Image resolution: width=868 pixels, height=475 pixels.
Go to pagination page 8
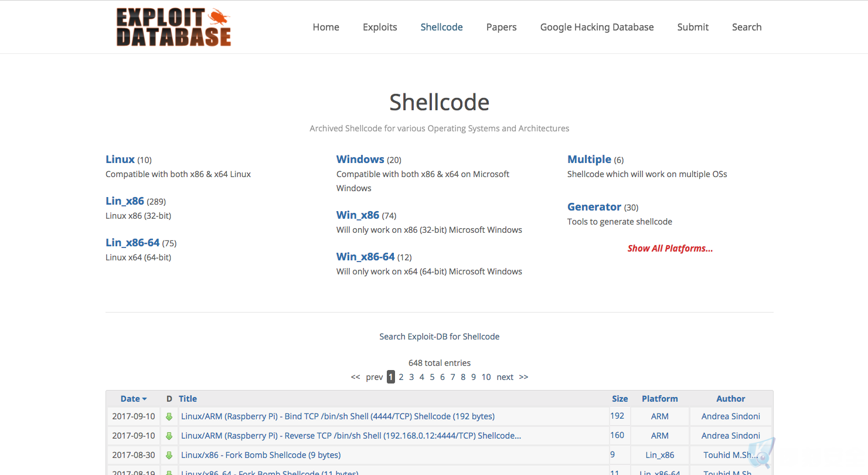(x=463, y=377)
